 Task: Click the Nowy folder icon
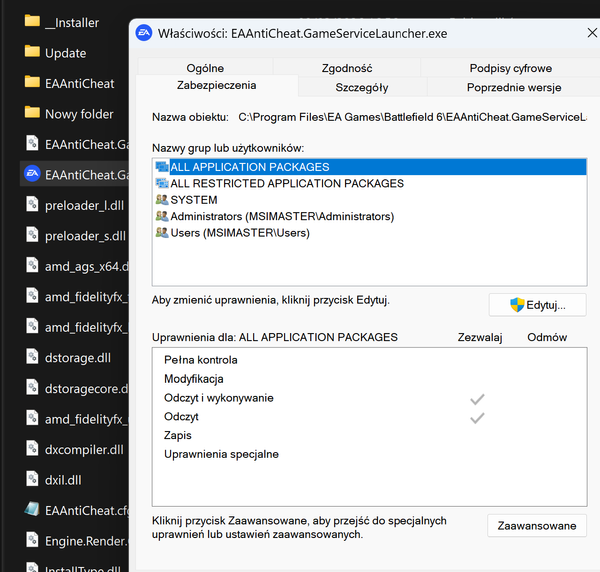pos(32,114)
